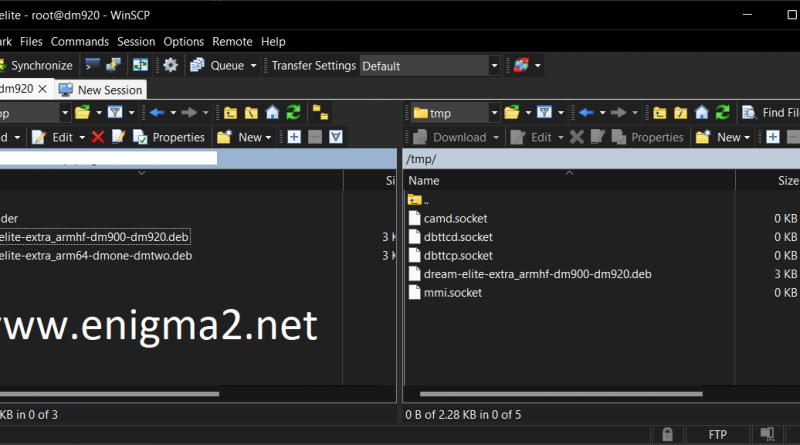The image size is (800, 445).
Task: Click the Find Files icon
Action: click(748, 112)
